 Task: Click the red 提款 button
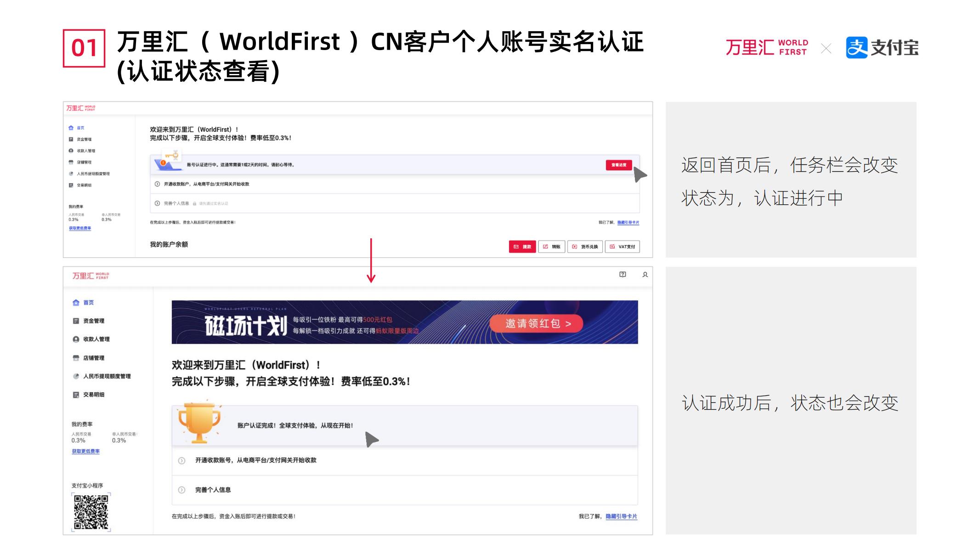522,247
